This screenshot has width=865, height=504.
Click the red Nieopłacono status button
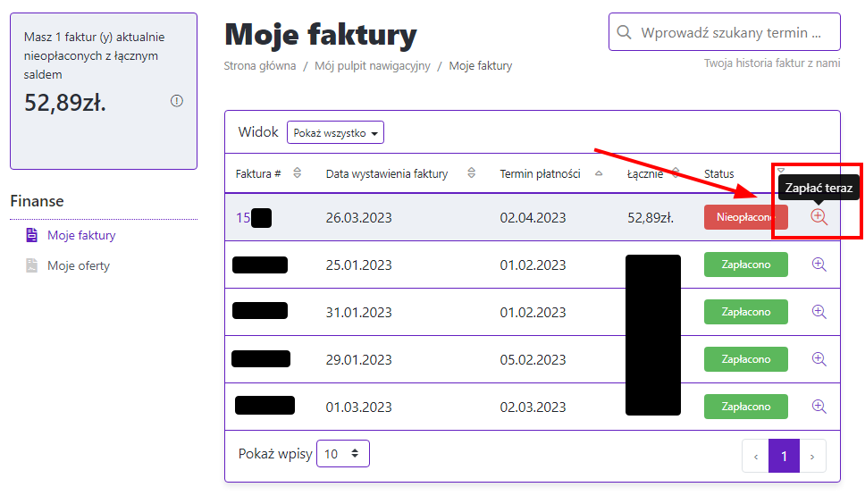(745, 217)
